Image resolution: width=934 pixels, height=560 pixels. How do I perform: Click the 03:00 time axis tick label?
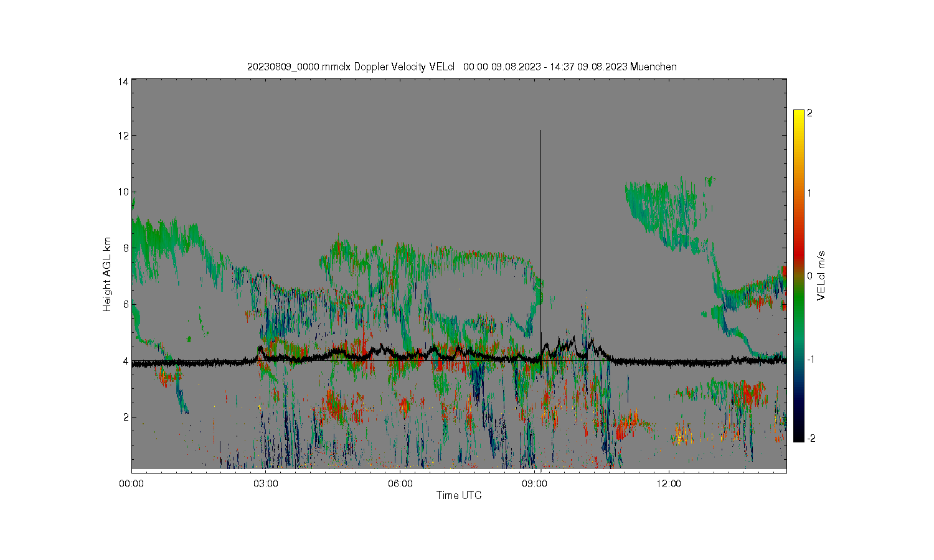[x=266, y=483]
